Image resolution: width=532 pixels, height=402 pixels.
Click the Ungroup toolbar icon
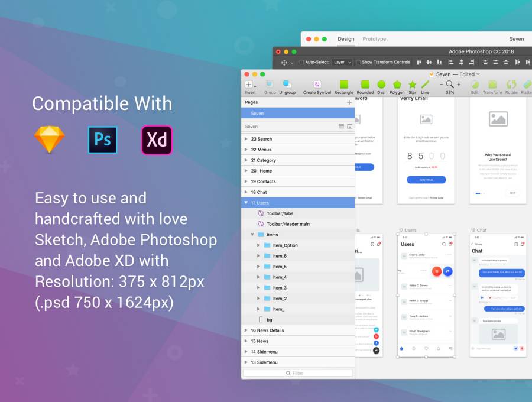coord(287,85)
